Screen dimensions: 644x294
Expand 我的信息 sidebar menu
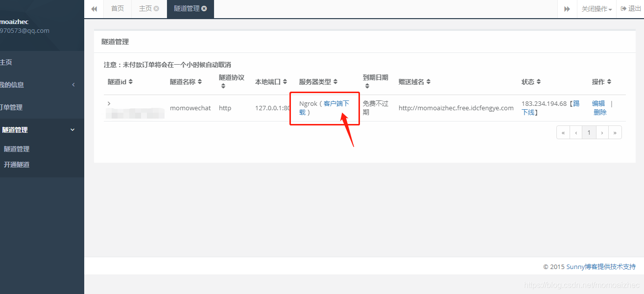pyautogui.click(x=42, y=85)
